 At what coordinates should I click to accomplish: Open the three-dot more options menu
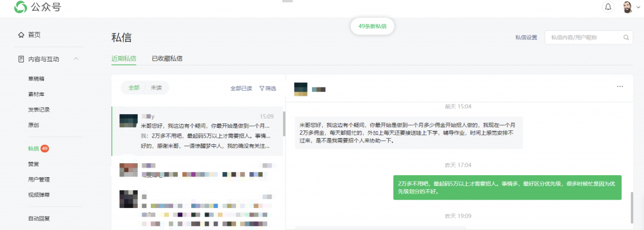[x=619, y=87]
